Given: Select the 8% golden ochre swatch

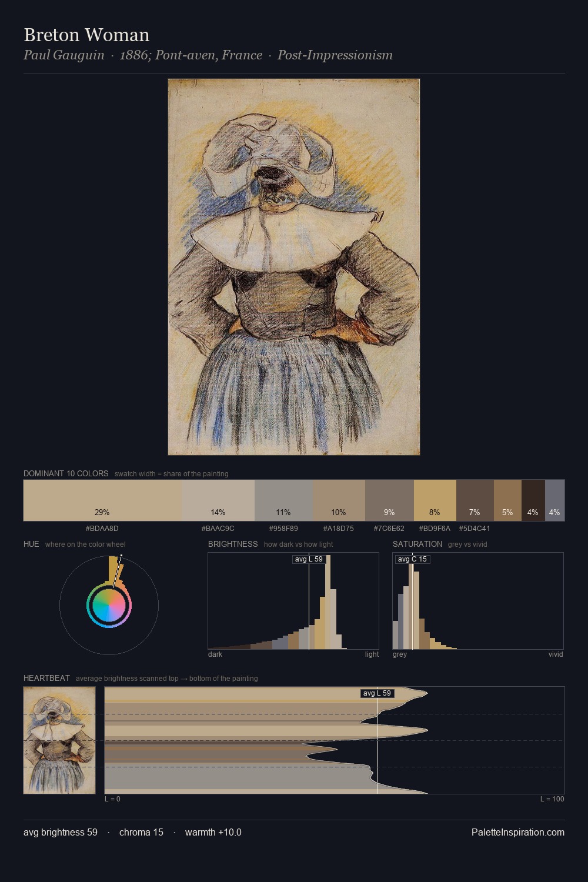Looking at the screenshot, I should click(435, 500).
